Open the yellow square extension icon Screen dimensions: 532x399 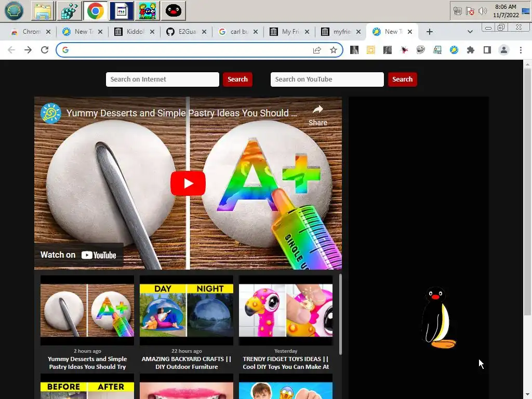(x=371, y=50)
